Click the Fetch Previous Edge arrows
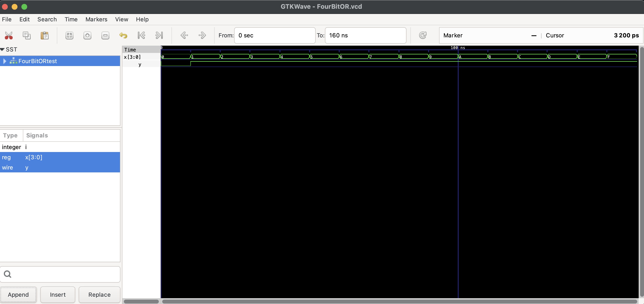The image size is (644, 304). (185, 35)
